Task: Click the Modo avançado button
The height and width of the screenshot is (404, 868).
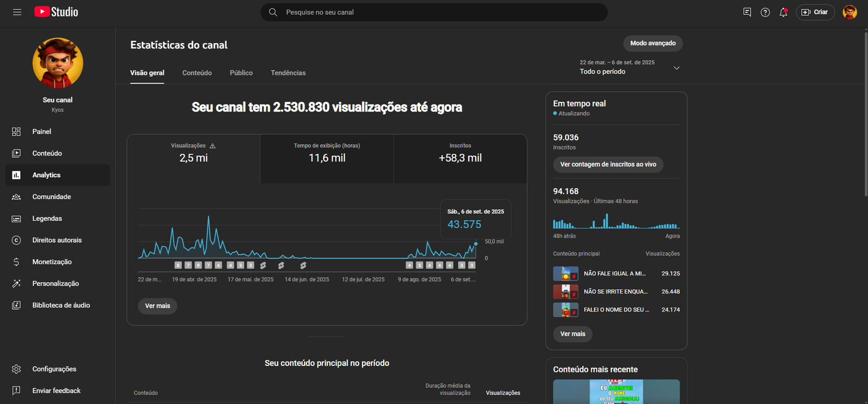Action: click(653, 43)
